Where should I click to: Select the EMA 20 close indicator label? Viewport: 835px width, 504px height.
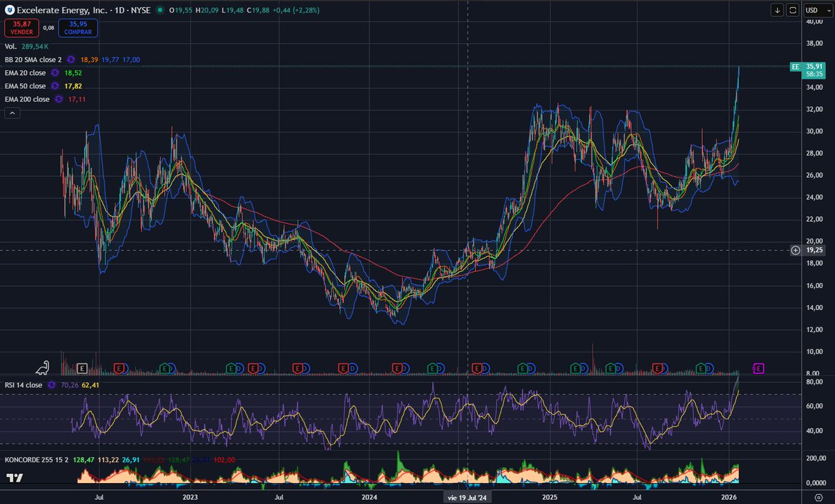(25, 73)
